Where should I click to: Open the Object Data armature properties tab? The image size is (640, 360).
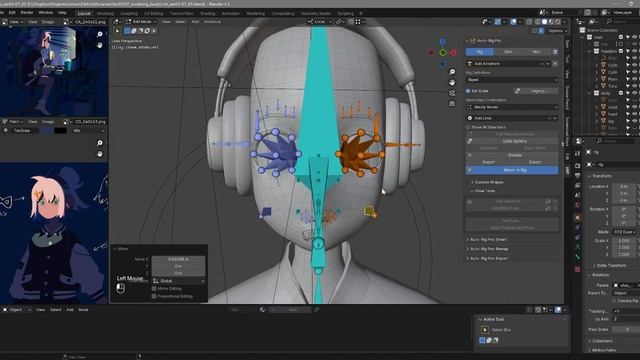(578, 247)
